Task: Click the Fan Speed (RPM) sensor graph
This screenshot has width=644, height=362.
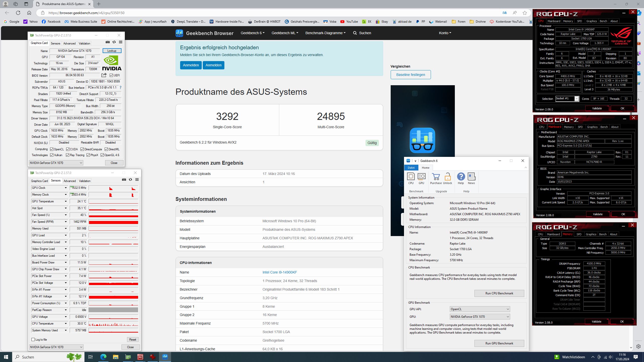Action: pos(113,222)
